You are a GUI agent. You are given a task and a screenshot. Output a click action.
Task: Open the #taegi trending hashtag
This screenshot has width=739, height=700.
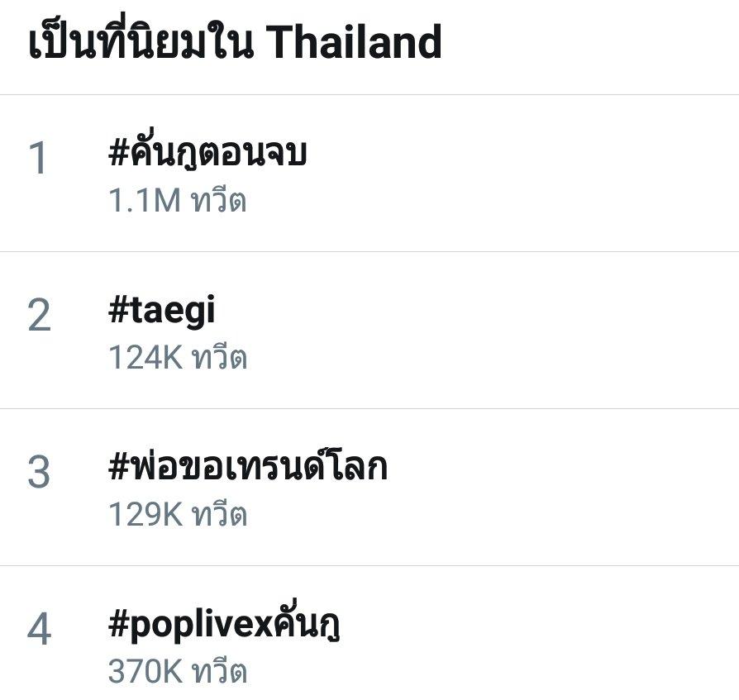[x=162, y=311]
